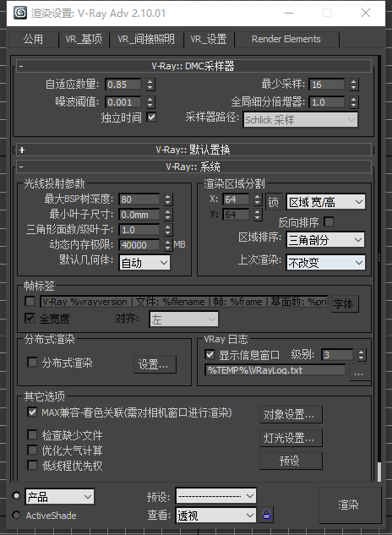Image resolution: width=392 pixels, height=535 pixels.
Task: Enable the 反向排序 checkbox
Action: 329,221
